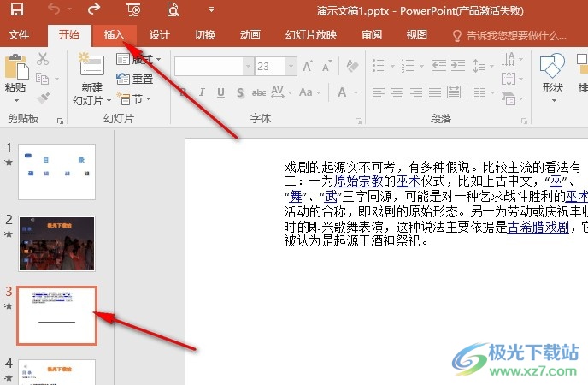This screenshot has width=588, height=385.
Task: Save the presentation with floppy disk icon
Action: click(17, 9)
